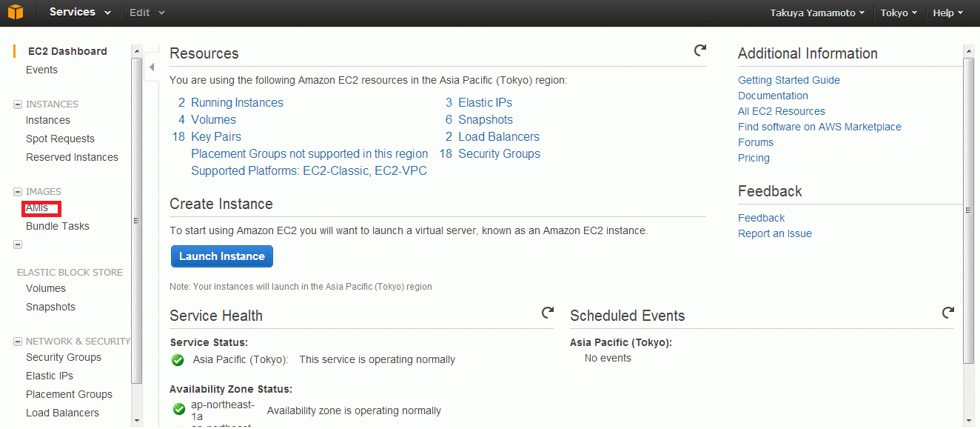Collapse the sidebar with the left arrow
Screen dimensions: 980x429
[152, 67]
